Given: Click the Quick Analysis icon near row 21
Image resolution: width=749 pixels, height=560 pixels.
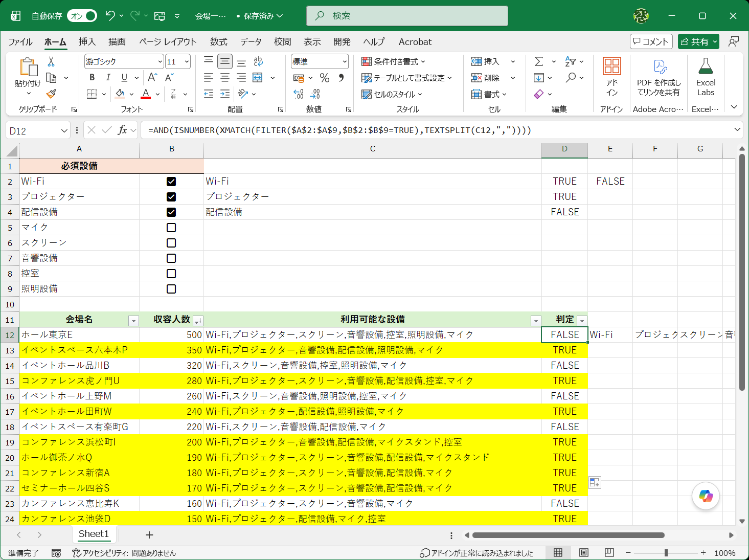Looking at the screenshot, I should pyautogui.click(x=595, y=482).
